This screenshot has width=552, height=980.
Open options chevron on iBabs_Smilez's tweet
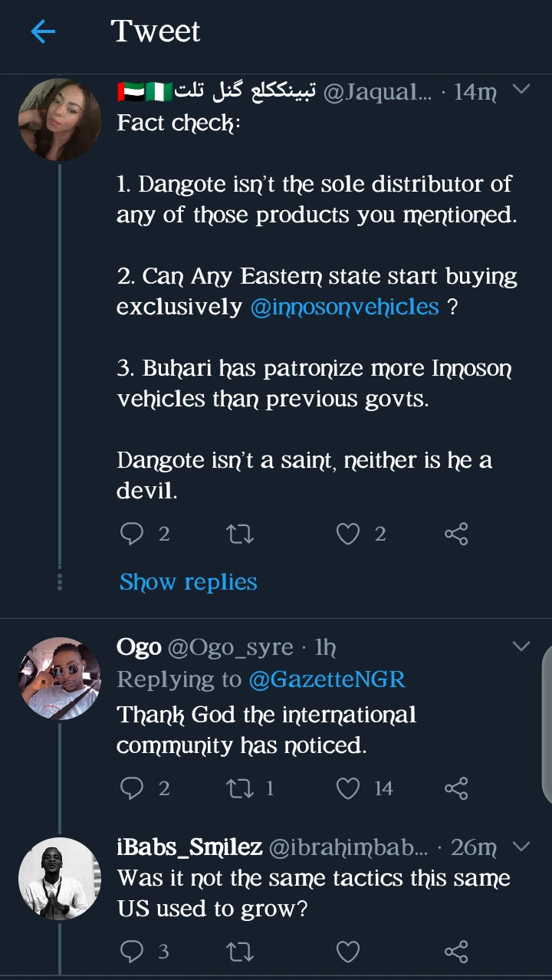pos(521,847)
